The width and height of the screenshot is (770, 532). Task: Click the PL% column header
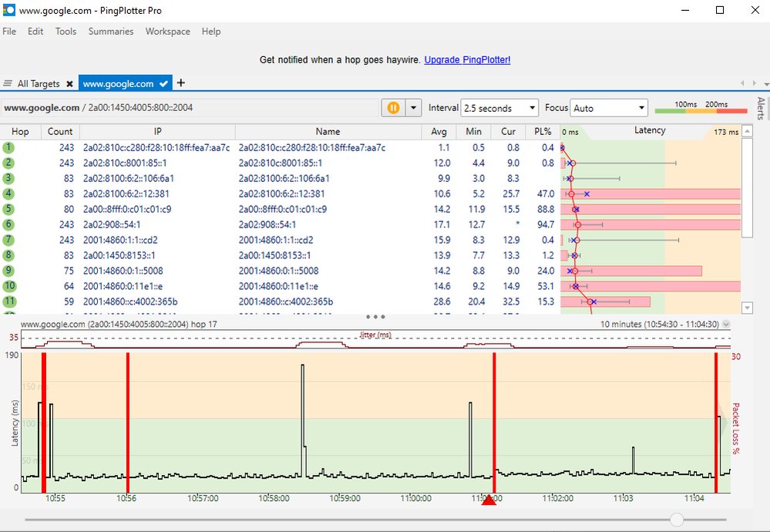point(543,132)
